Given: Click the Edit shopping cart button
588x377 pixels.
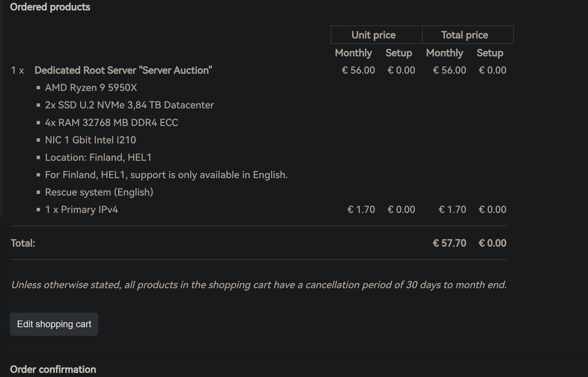Looking at the screenshot, I should (x=54, y=324).
